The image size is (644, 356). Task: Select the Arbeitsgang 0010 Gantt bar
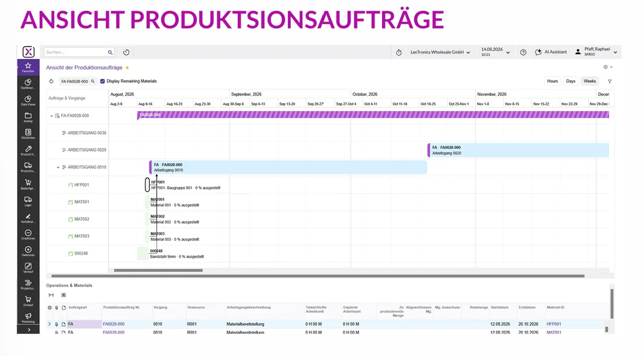click(x=288, y=167)
